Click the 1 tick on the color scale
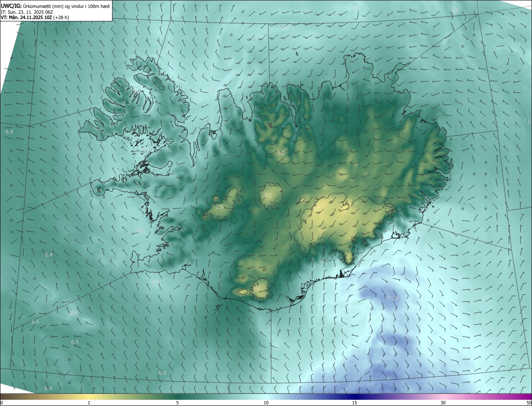The height and width of the screenshot is (406, 532). coord(89,403)
